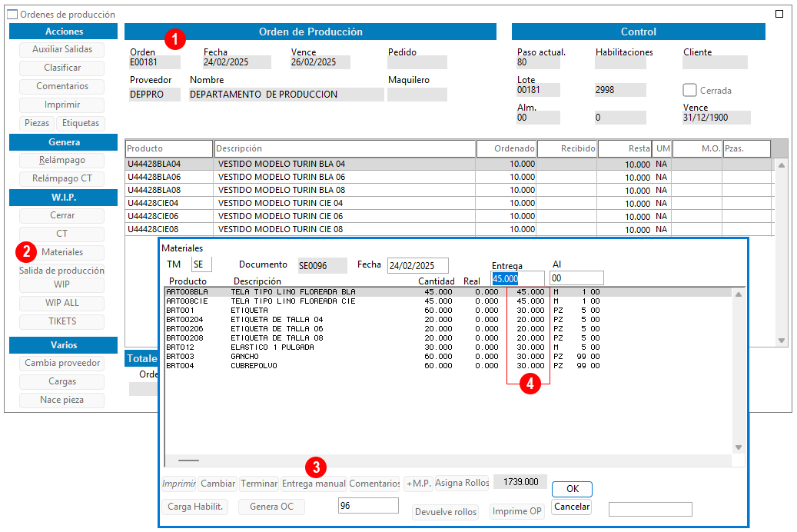Viewport: 797px width, 532px height.
Task: Click the Entrega input showing 45.000
Action: point(517,279)
